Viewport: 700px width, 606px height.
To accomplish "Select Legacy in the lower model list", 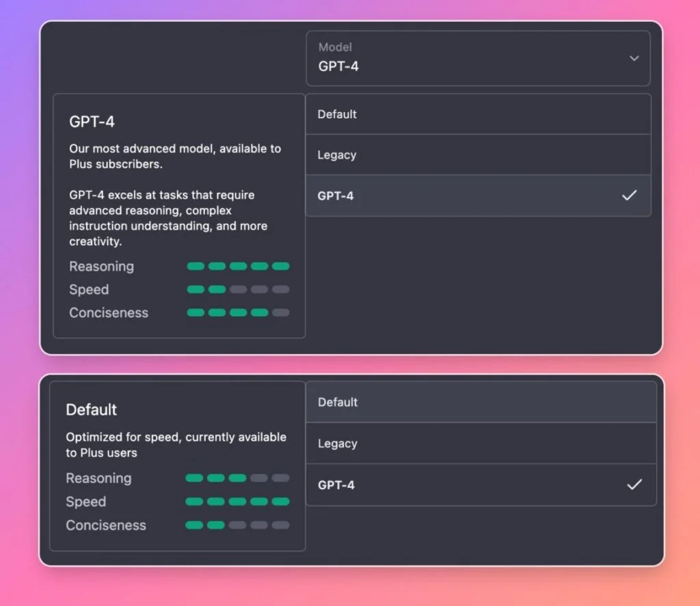I will (481, 443).
